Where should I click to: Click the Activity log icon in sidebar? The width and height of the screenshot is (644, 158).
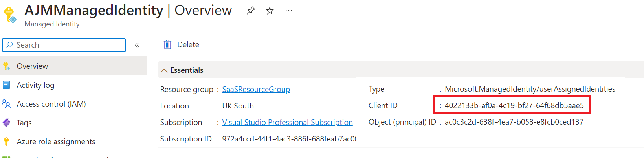(x=6, y=85)
